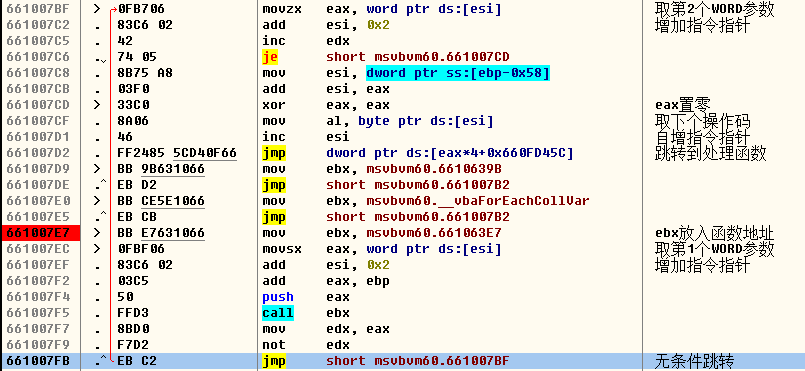805x371 pixels.
Task: Click comment eax置零
Action: [683, 105]
